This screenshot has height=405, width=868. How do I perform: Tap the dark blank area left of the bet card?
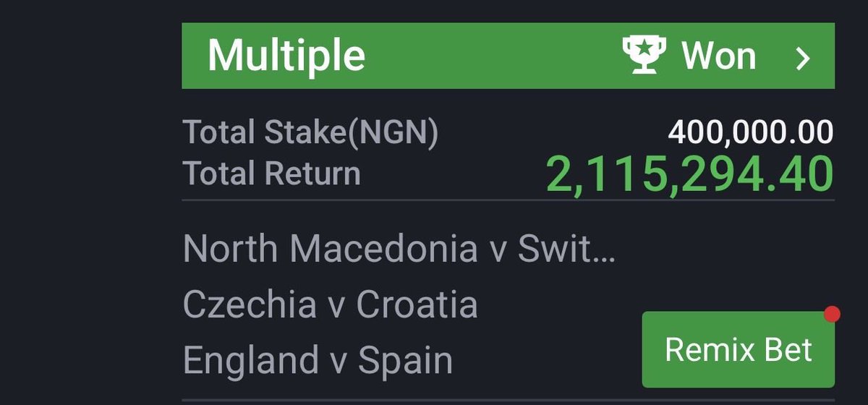[87, 202]
